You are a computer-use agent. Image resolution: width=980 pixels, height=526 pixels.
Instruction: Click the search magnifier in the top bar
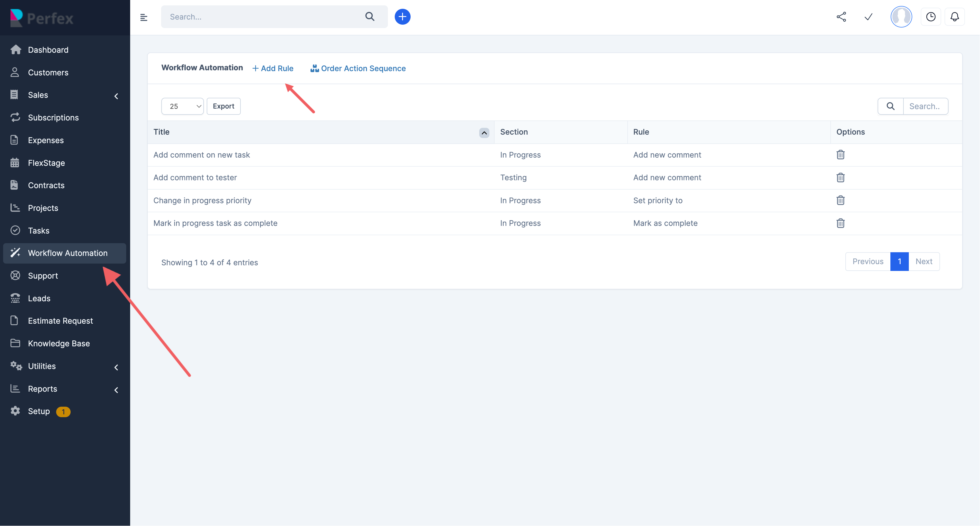tap(370, 16)
